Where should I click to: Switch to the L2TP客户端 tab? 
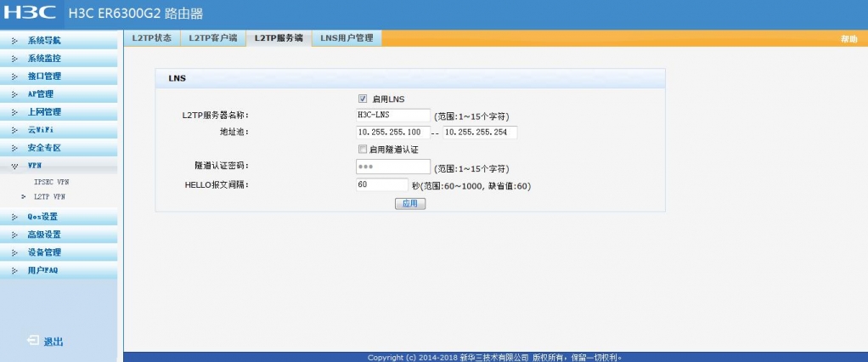tap(212, 38)
